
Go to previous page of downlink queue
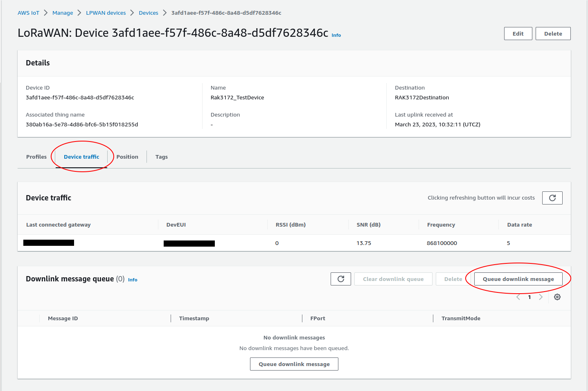518,297
